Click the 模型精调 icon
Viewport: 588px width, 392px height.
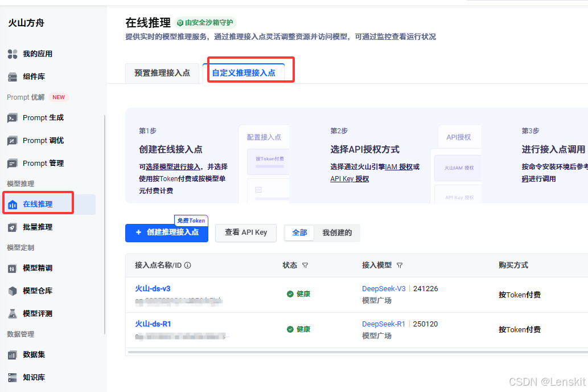13,268
